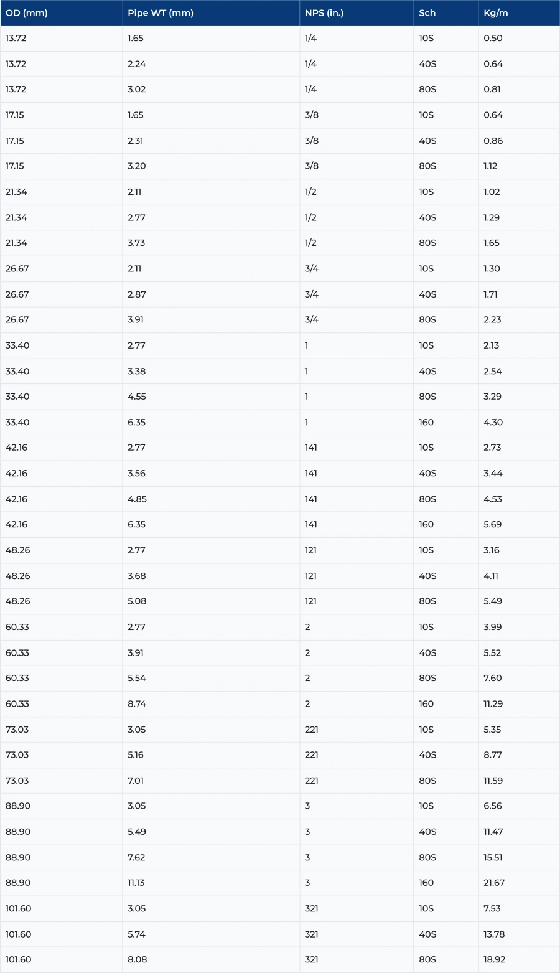560x973 pixels.
Task: Click the 18.92 Kg/m cell
Action: [494, 959]
